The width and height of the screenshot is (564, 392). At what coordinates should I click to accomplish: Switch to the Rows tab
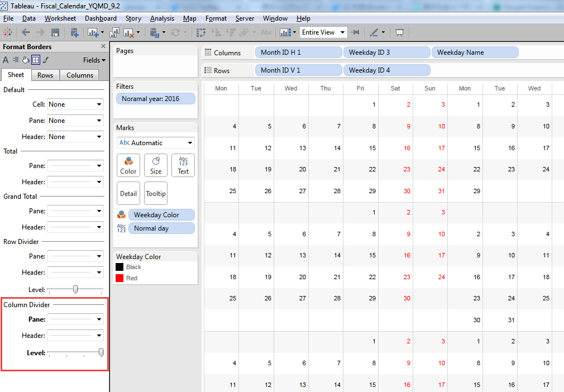pyautogui.click(x=45, y=75)
